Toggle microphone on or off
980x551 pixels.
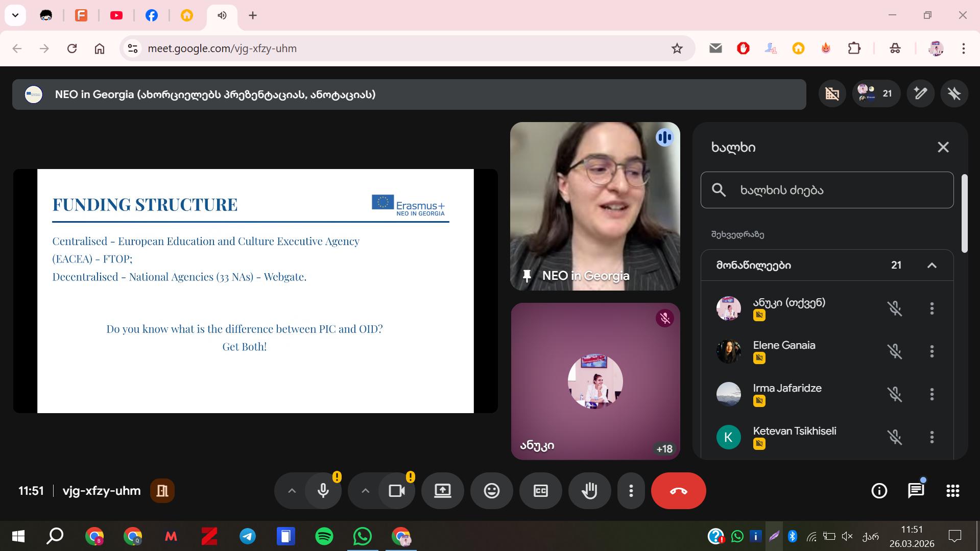[323, 491]
